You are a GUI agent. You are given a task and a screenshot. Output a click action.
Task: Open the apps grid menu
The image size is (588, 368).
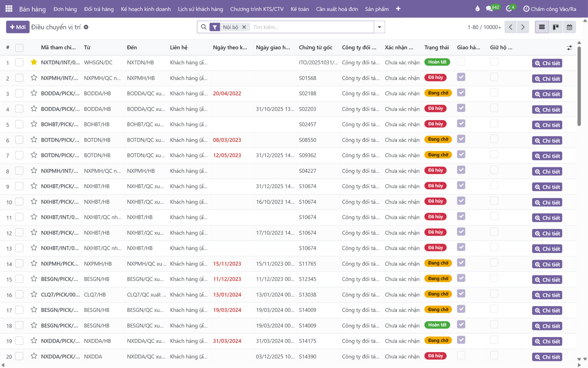pyautogui.click(x=9, y=8)
